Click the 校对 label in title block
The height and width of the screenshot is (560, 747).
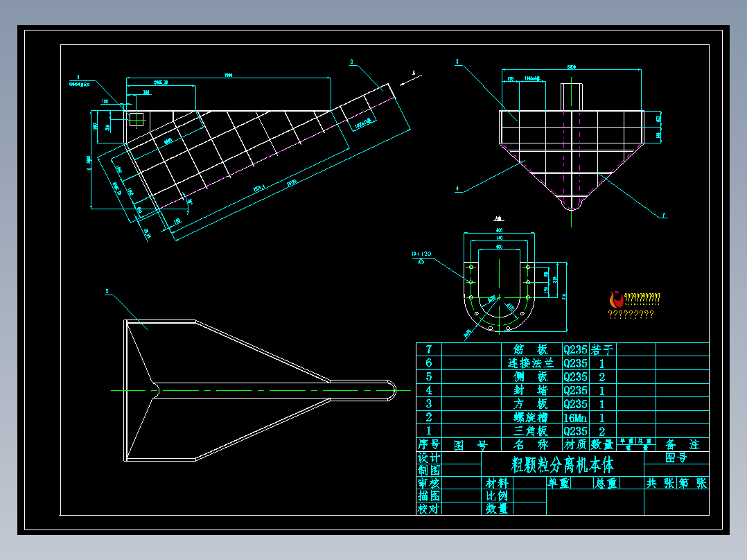pyautogui.click(x=429, y=509)
